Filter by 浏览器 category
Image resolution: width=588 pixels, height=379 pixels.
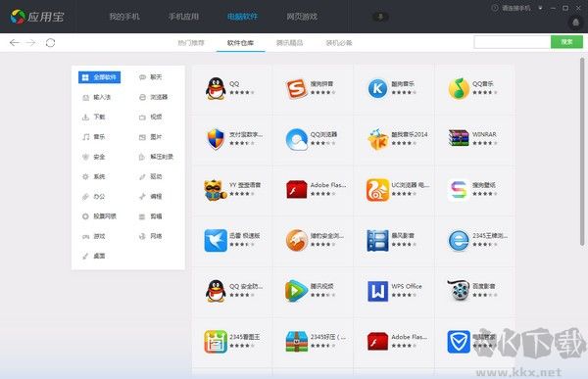(154, 97)
